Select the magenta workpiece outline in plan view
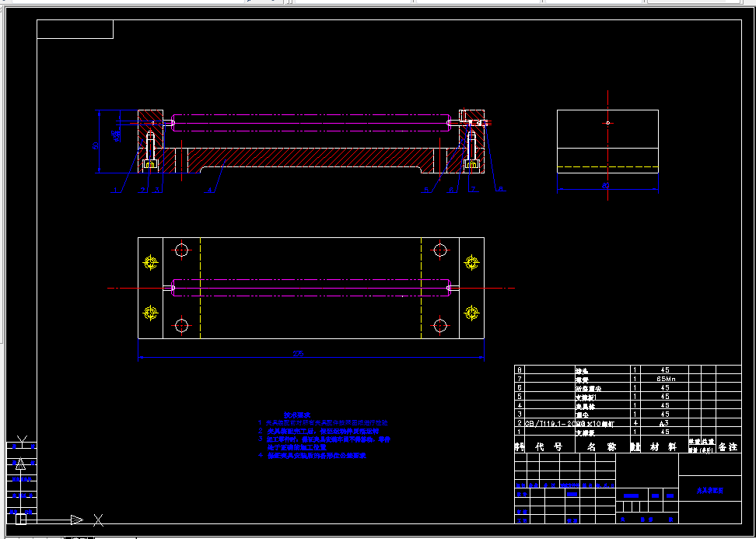This screenshot has width=756, height=539. pos(311,289)
